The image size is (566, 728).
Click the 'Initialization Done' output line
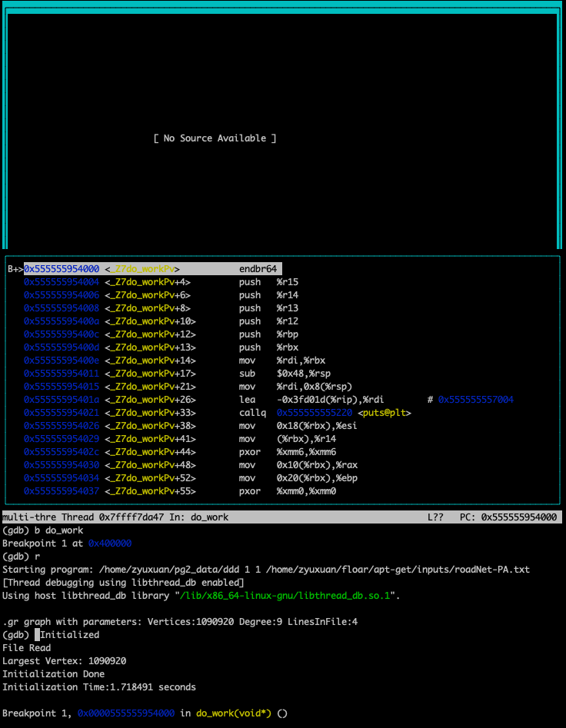pos(53,673)
